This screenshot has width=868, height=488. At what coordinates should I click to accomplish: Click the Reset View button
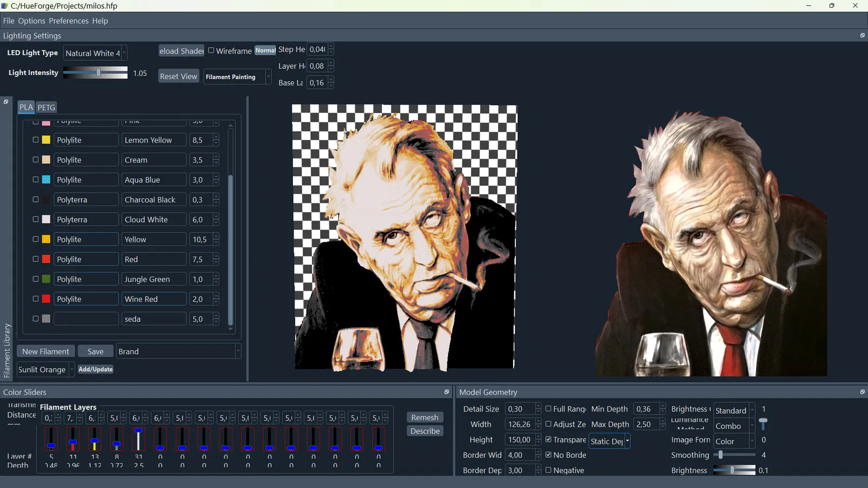(178, 76)
